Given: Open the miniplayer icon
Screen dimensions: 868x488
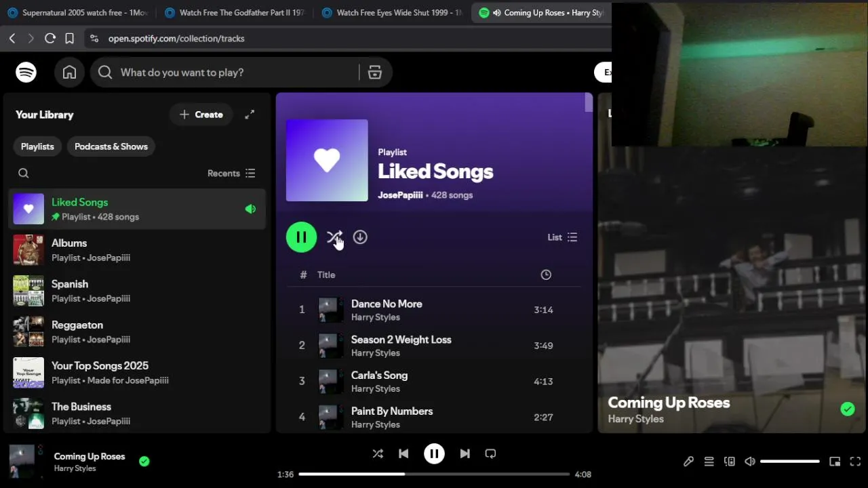Looking at the screenshot, I should tap(835, 462).
